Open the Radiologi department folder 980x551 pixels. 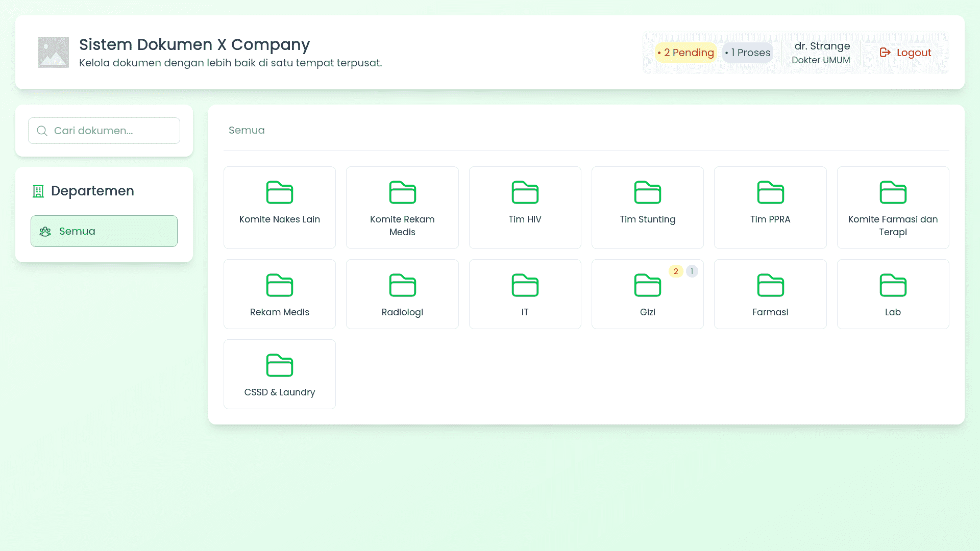(x=402, y=294)
